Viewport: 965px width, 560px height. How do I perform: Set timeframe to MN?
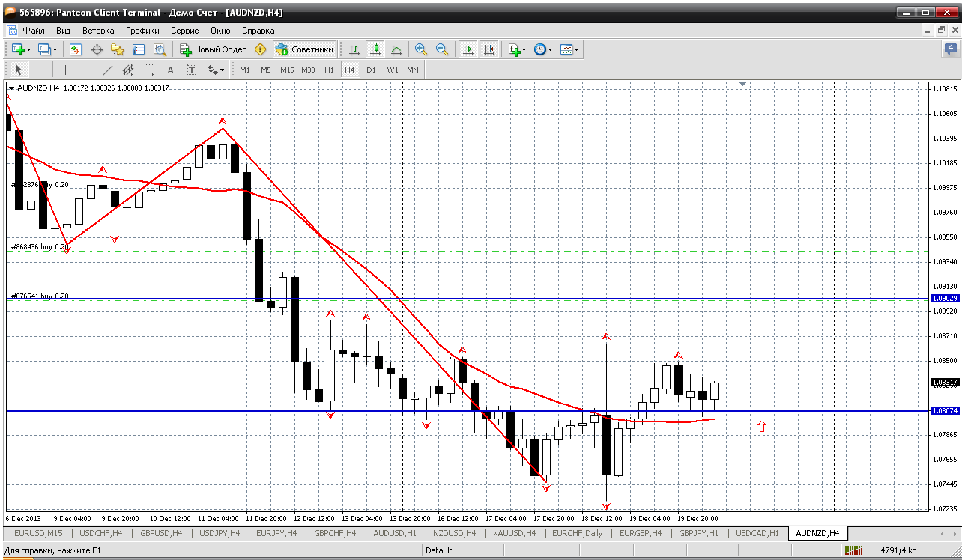pyautogui.click(x=413, y=70)
